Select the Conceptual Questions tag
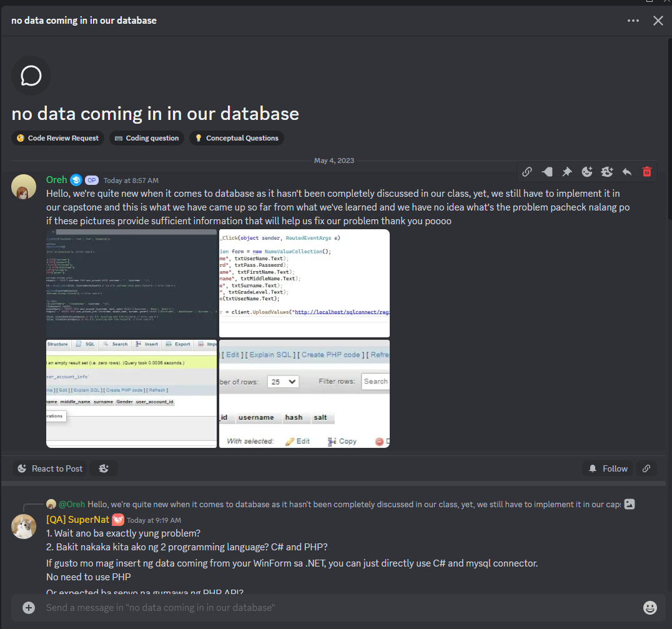 point(236,138)
